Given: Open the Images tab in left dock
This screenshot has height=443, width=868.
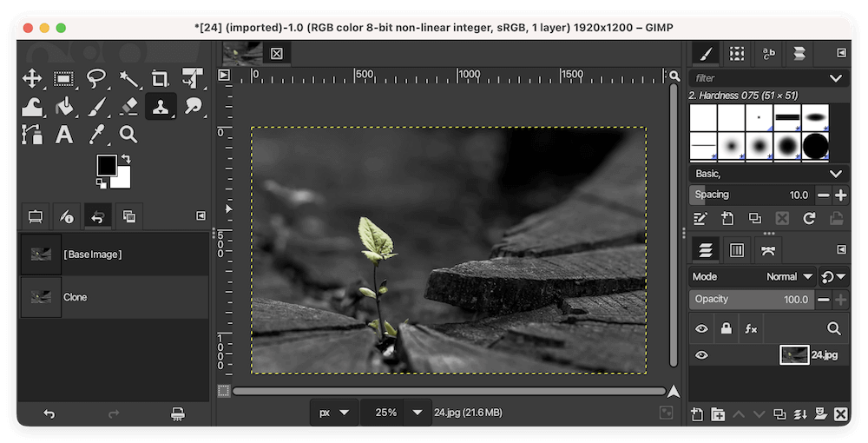Looking at the screenshot, I should [129, 216].
